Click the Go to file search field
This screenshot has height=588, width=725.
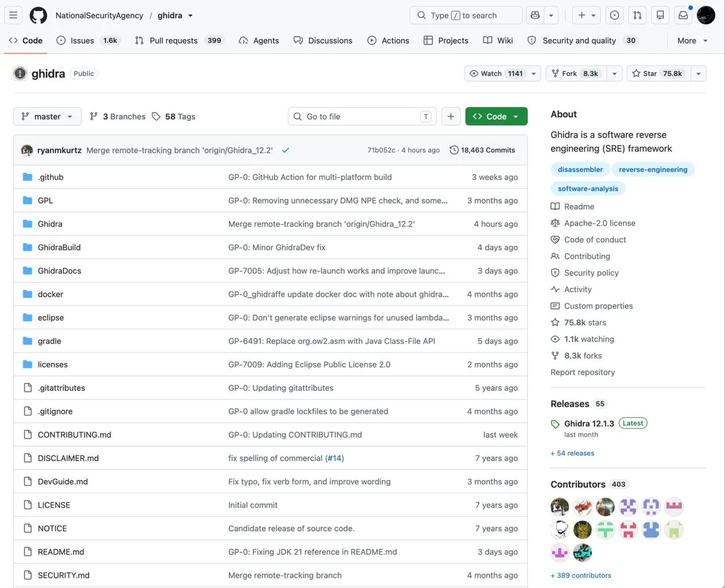click(362, 117)
